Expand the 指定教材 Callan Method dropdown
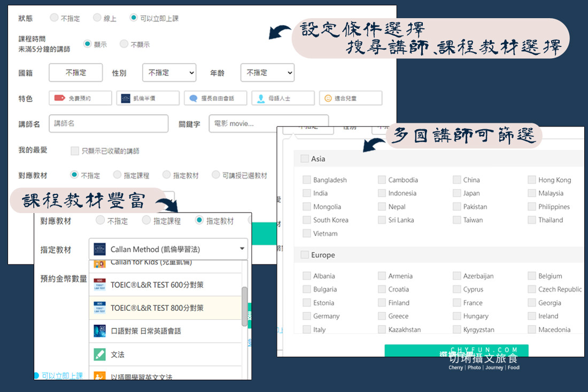This screenshot has height=392, width=588. click(241, 249)
